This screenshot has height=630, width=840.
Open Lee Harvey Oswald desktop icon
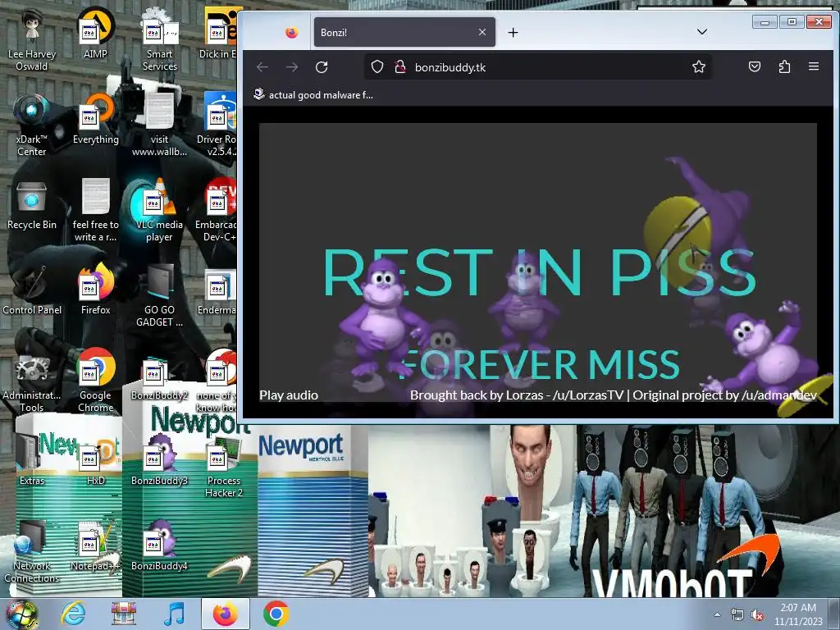point(32,40)
